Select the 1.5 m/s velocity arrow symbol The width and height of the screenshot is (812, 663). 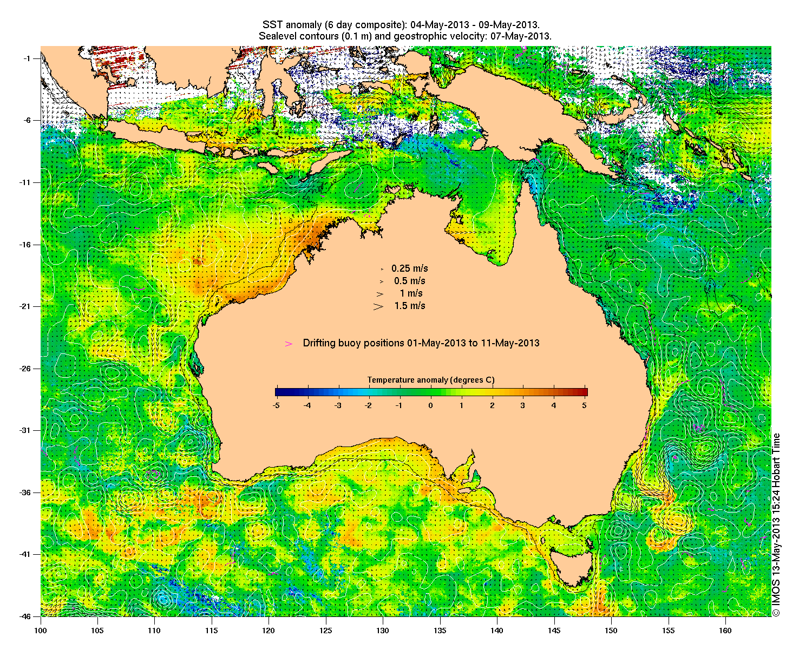point(378,306)
